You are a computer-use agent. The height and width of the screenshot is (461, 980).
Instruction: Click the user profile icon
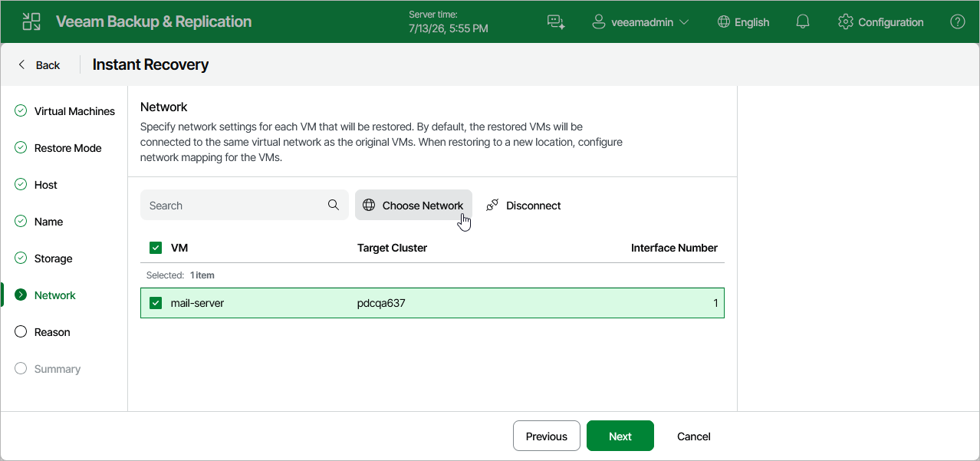click(599, 22)
